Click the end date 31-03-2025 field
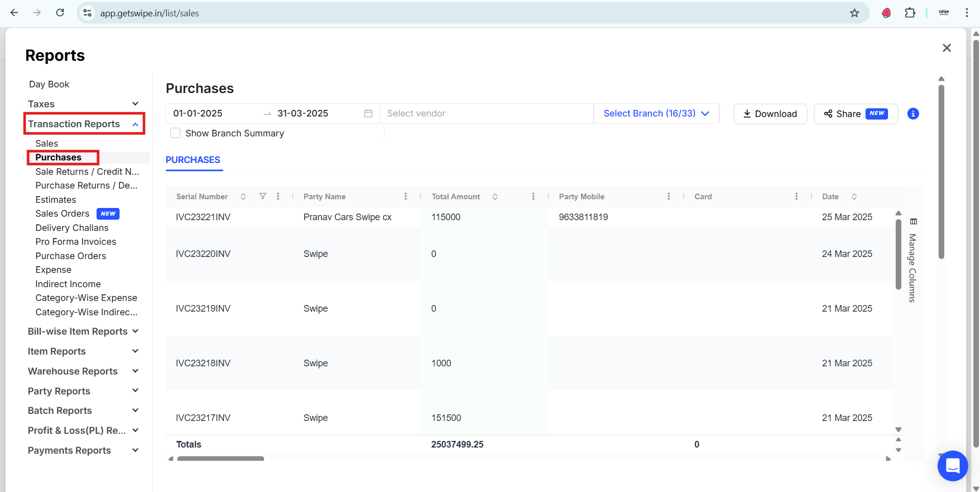980x492 pixels. 302,113
